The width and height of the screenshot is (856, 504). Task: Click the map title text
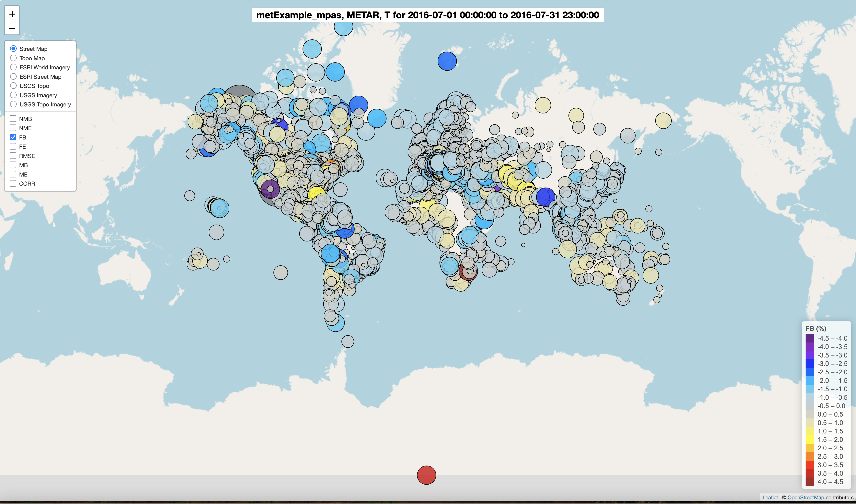pos(427,15)
